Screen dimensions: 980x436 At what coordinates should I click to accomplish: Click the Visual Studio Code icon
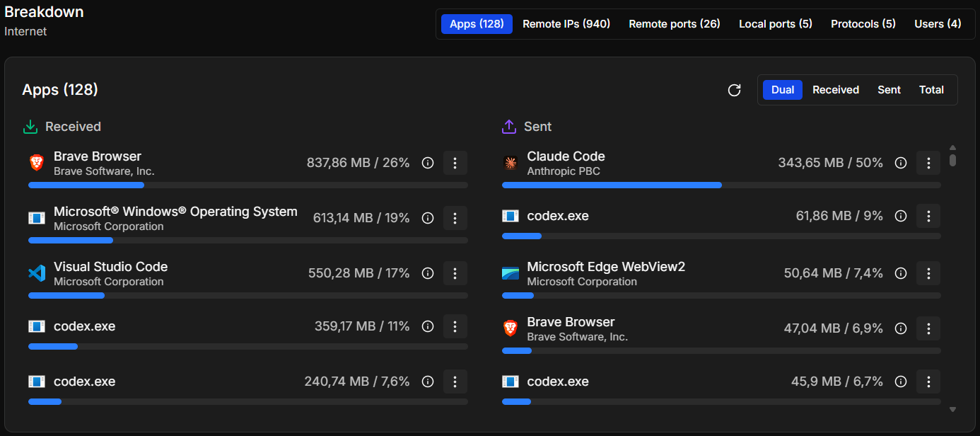tap(37, 273)
